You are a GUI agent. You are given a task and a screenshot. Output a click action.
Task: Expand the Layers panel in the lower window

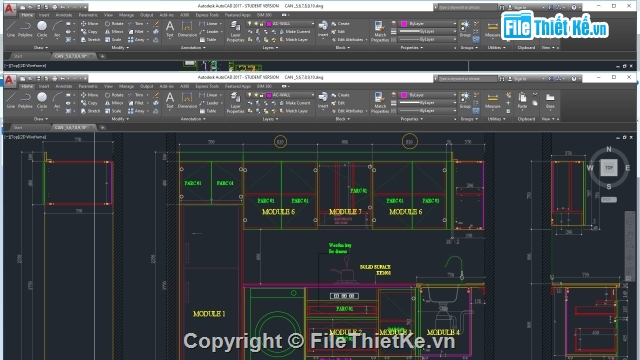pos(270,119)
